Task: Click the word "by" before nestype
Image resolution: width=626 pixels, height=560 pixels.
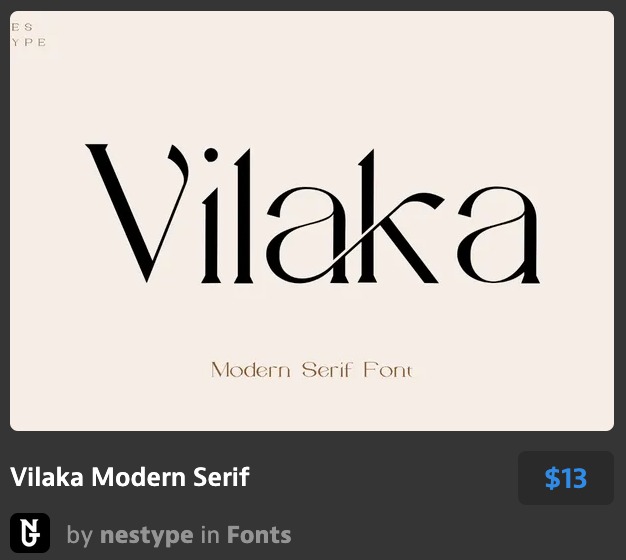Action: [79, 535]
